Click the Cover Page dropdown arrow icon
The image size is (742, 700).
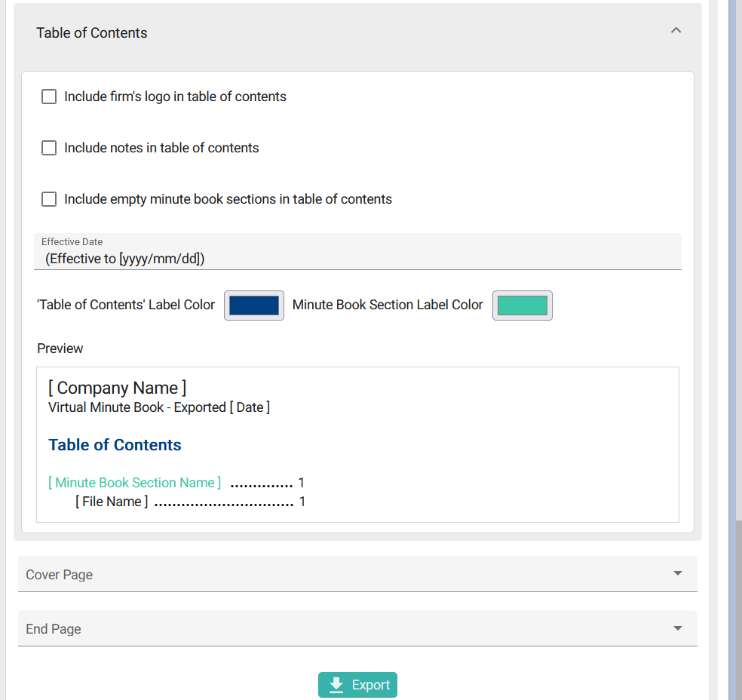coord(677,574)
